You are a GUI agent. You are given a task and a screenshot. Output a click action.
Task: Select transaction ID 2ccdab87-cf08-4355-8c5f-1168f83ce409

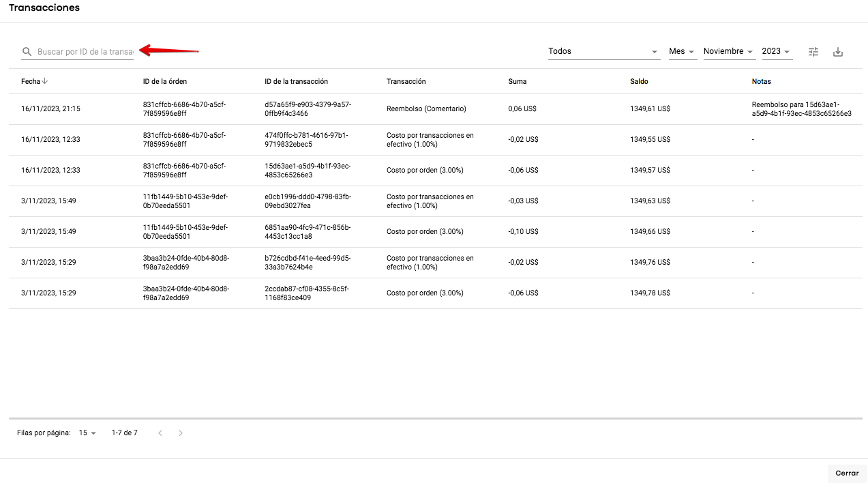[307, 293]
